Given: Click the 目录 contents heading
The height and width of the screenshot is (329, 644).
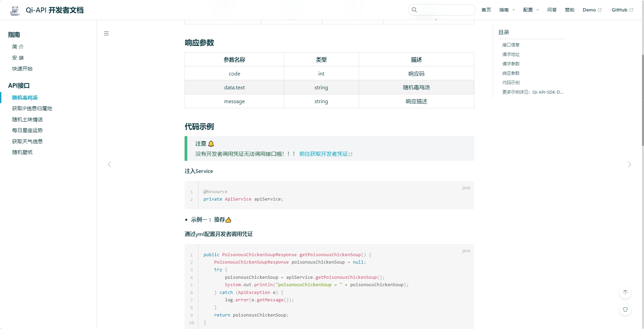Looking at the screenshot, I should click(x=504, y=32).
